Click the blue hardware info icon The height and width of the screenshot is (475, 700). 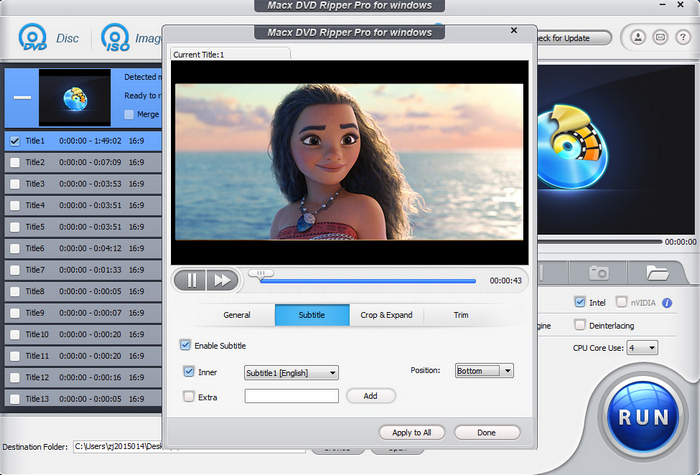click(x=665, y=302)
